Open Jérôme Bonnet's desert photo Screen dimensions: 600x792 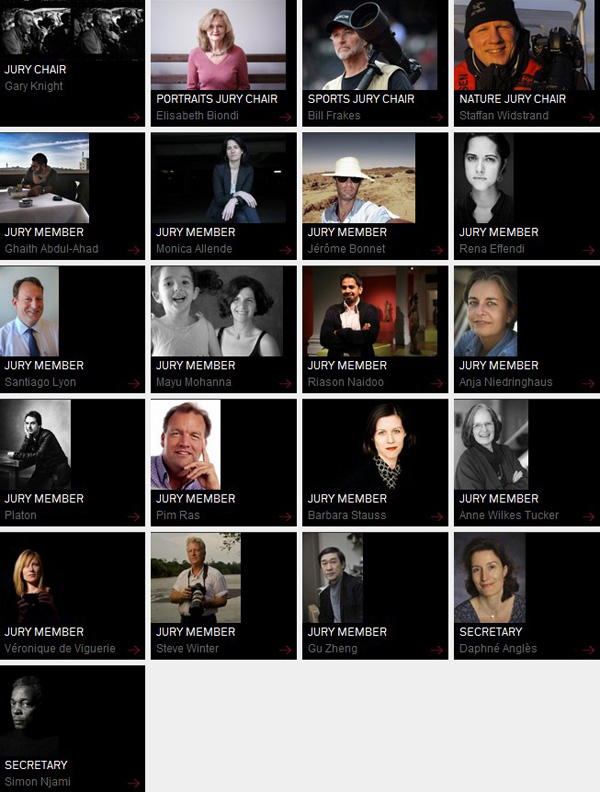coord(359,178)
